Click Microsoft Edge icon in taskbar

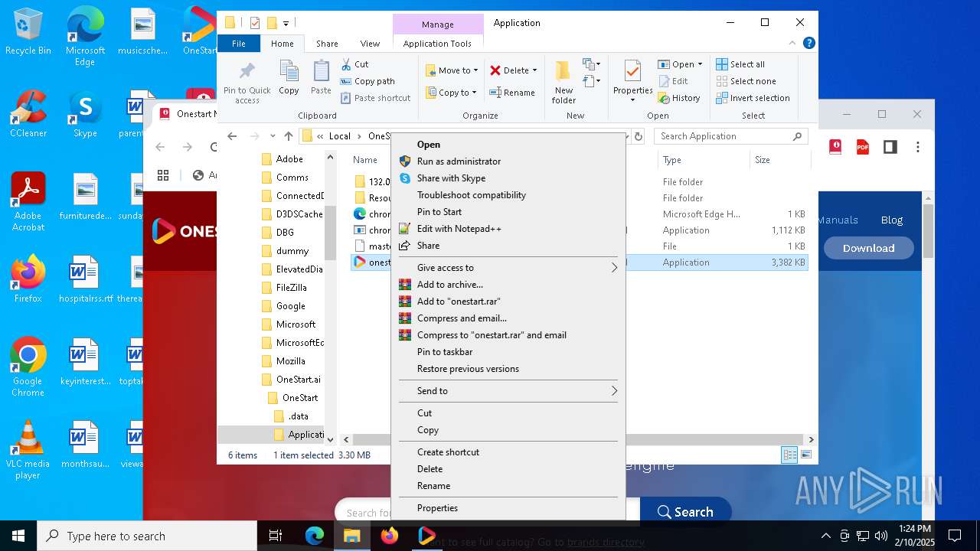coord(315,536)
